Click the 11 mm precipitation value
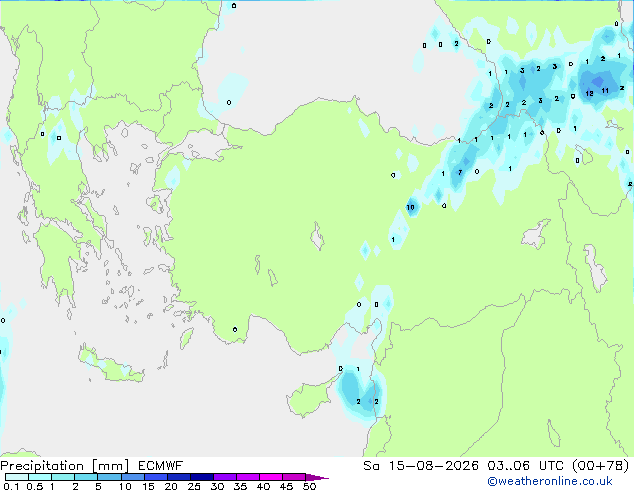Screen dimensions: 634x490 pos(605,91)
